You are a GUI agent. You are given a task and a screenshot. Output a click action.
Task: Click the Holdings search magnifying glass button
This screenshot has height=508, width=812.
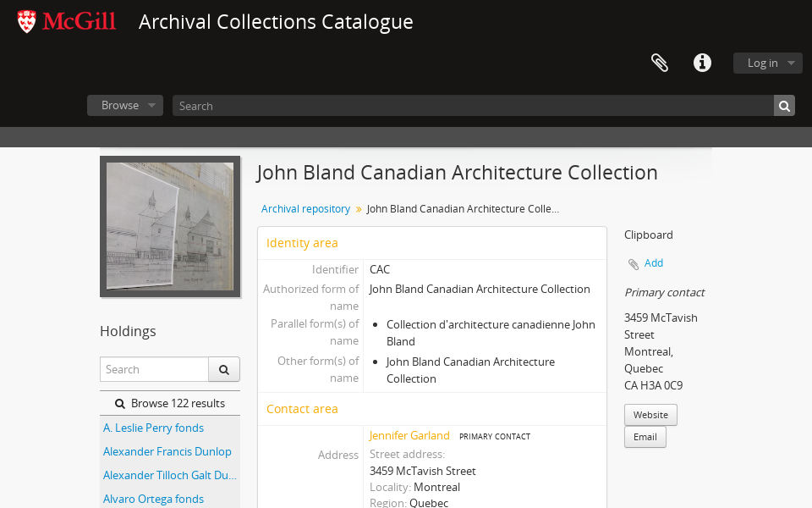click(223, 369)
